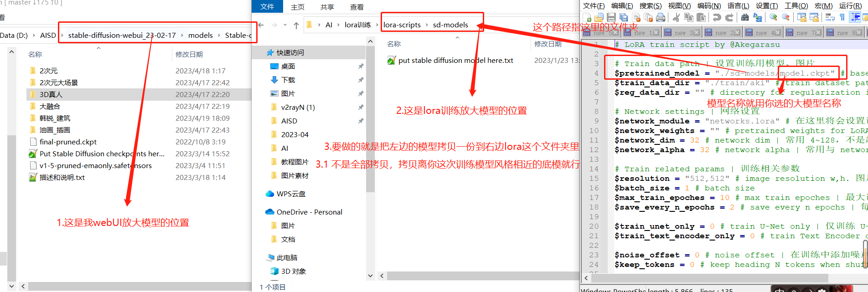The height and width of the screenshot is (292, 868).
Task: Click the Undo arrow icon
Action: click(x=717, y=17)
